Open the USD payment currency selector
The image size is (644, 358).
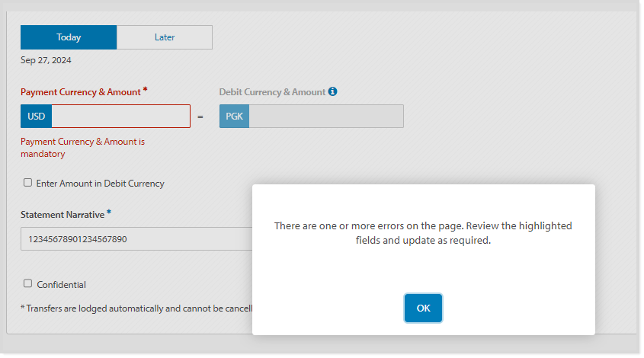tap(36, 117)
